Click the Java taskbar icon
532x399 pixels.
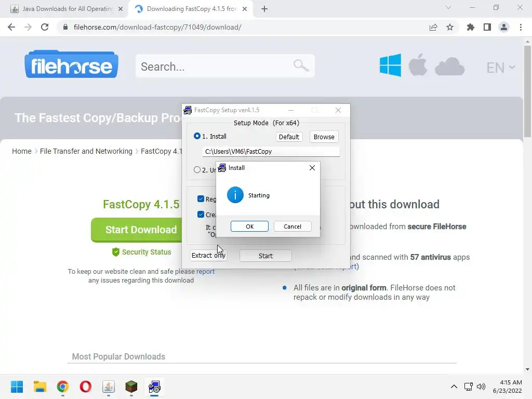(109, 387)
